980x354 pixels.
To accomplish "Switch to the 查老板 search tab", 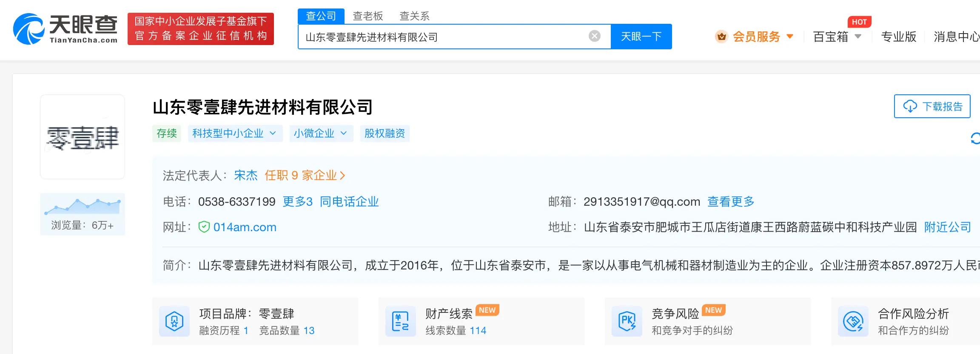I will [x=368, y=16].
